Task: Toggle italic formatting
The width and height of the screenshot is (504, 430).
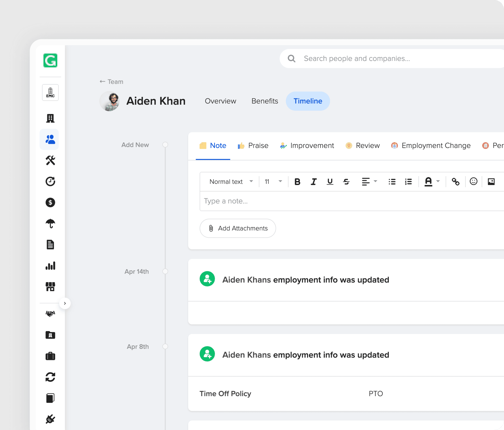Action: click(314, 182)
